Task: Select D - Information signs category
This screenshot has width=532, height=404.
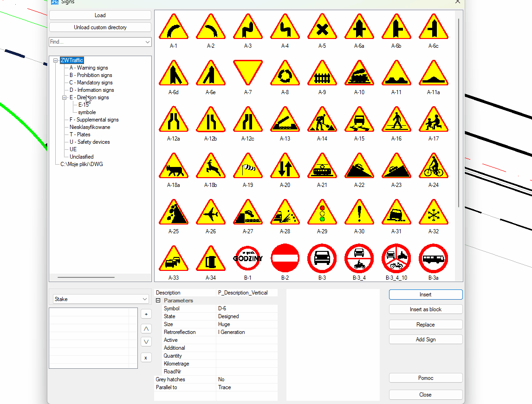Action: click(x=92, y=90)
